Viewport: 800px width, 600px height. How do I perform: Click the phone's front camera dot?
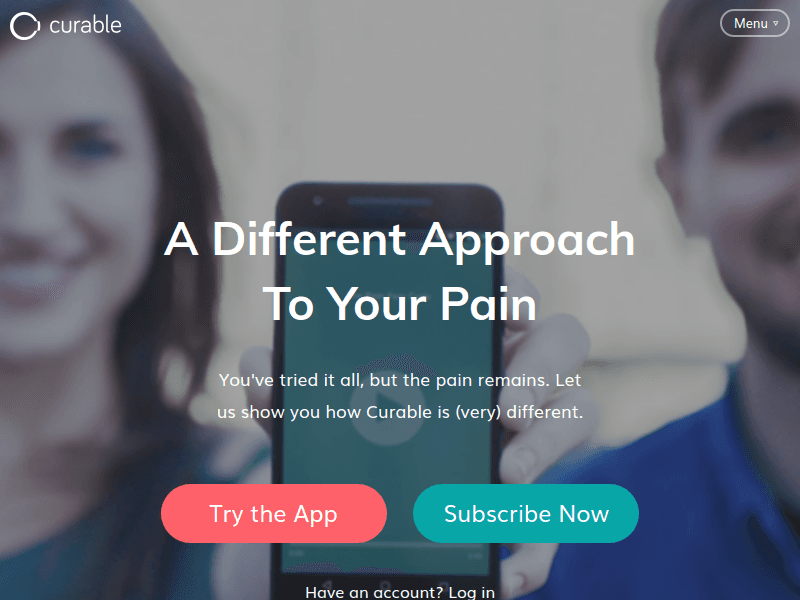click(317, 201)
